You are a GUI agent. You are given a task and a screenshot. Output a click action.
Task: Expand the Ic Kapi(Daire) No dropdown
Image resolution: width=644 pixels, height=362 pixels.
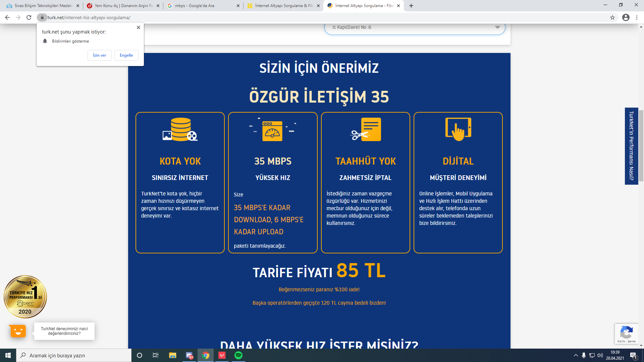click(x=497, y=27)
